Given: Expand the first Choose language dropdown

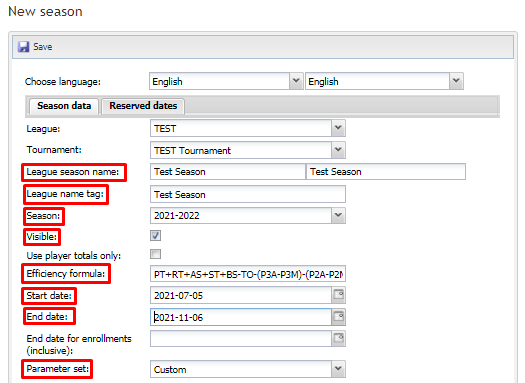Looking at the screenshot, I should pos(296,81).
